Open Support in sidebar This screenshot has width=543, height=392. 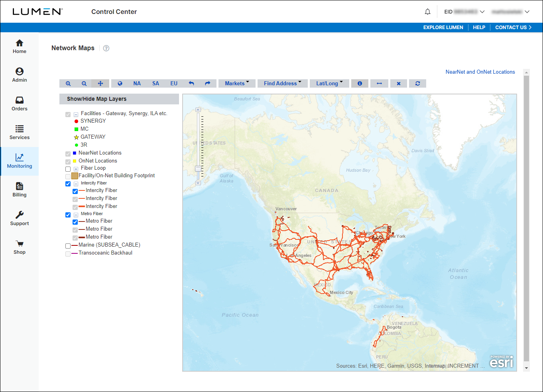coord(20,219)
